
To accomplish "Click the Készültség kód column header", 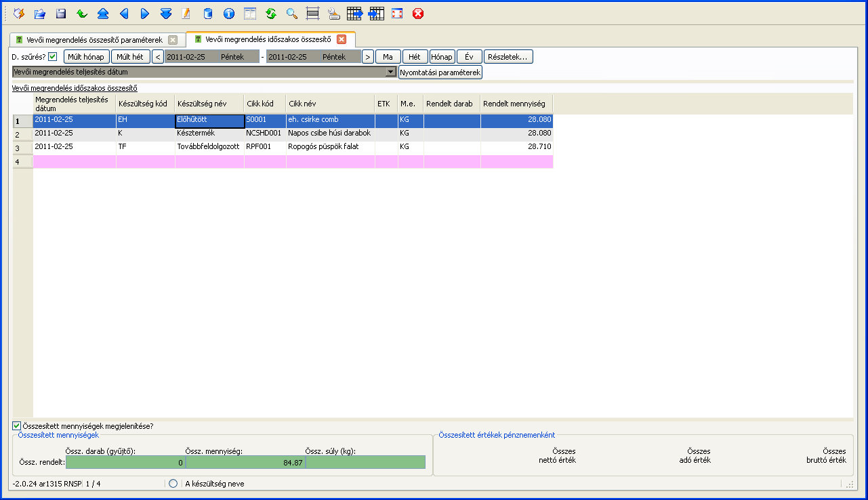I will point(145,104).
